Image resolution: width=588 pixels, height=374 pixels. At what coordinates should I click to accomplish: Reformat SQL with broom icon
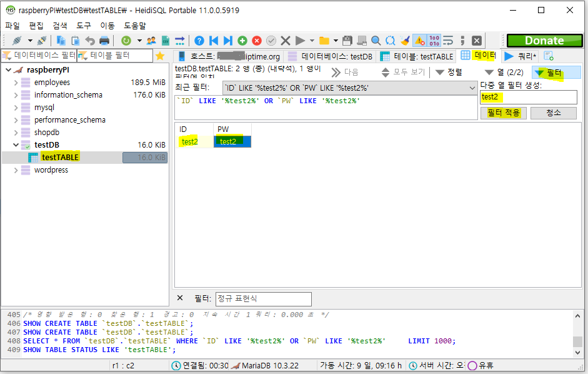pyautogui.click(x=405, y=41)
